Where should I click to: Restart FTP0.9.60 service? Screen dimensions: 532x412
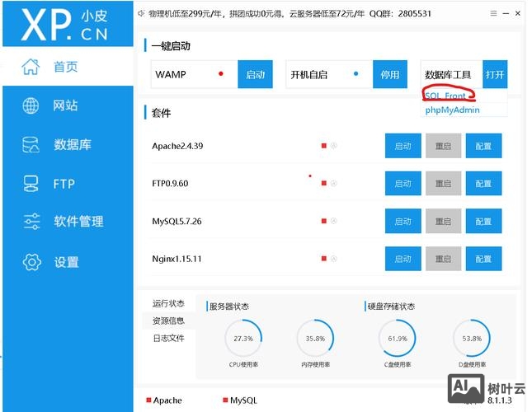(x=443, y=183)
